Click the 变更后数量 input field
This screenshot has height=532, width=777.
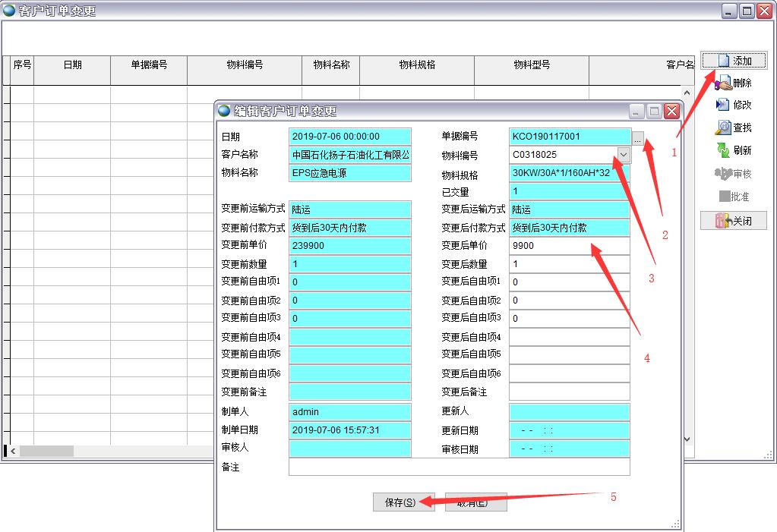click(x=569, y=264)
